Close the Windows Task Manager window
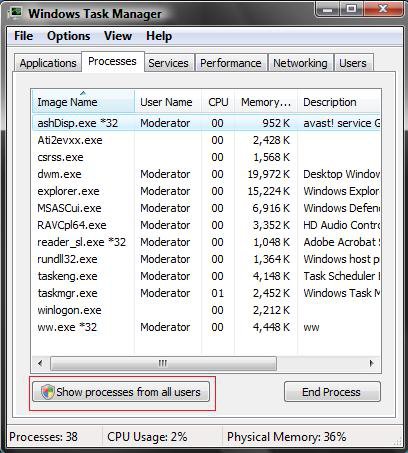Viewport: 408px width, 453px height. 383,9
